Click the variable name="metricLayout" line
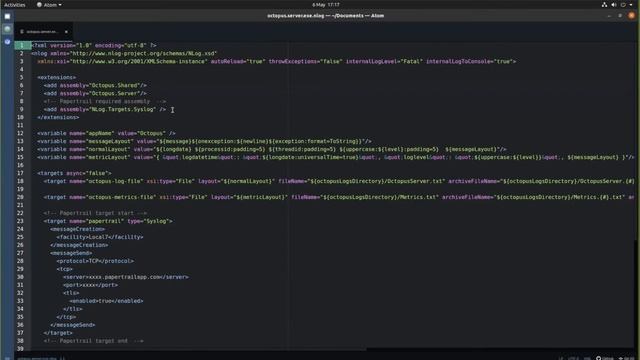 [336, 157]
